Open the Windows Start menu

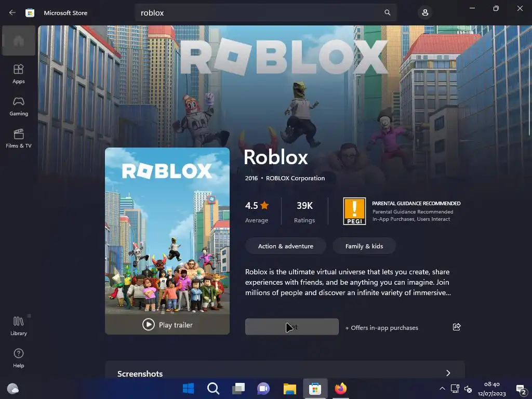pyautogui.click(x=188, y=389)
